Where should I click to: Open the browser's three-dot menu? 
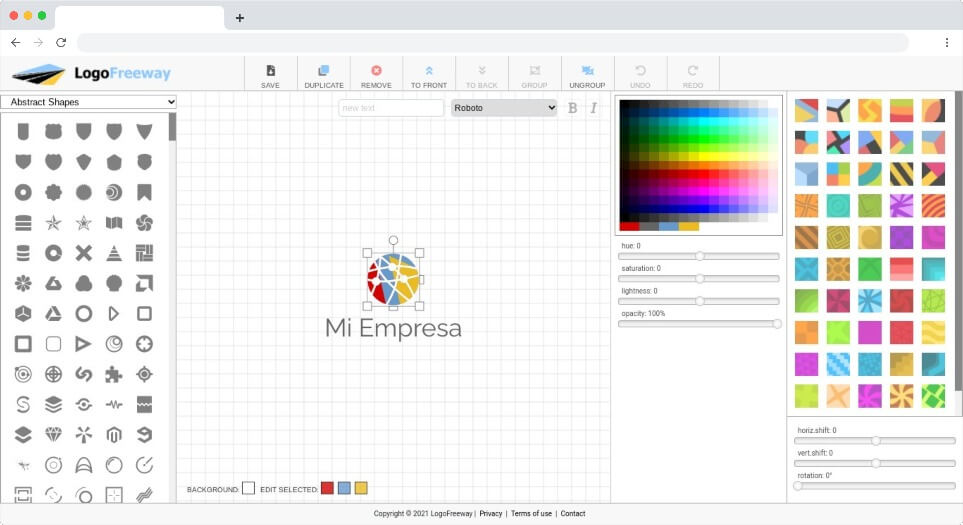pos(946,42)
